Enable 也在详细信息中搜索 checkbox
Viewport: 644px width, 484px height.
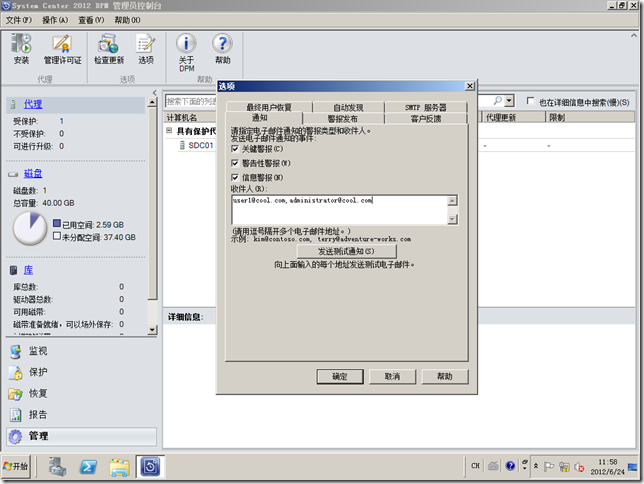tap(530, 101)
